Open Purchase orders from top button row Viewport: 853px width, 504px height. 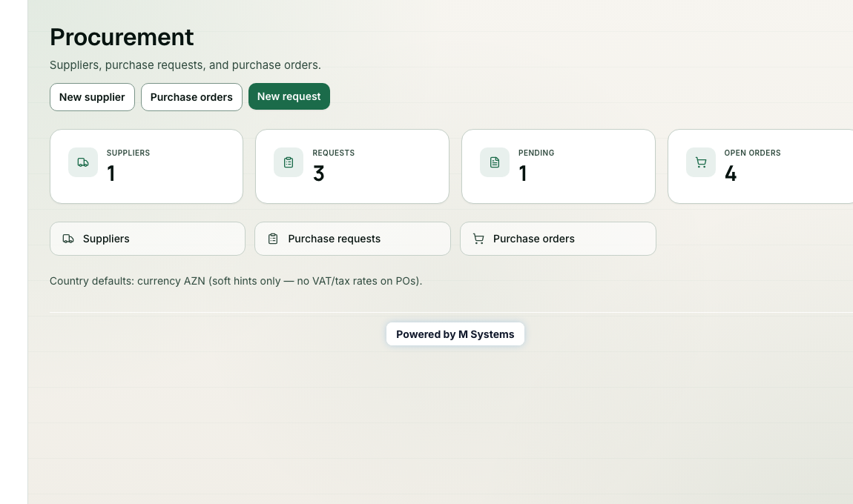pyautogui.click(x=191, y=97)
